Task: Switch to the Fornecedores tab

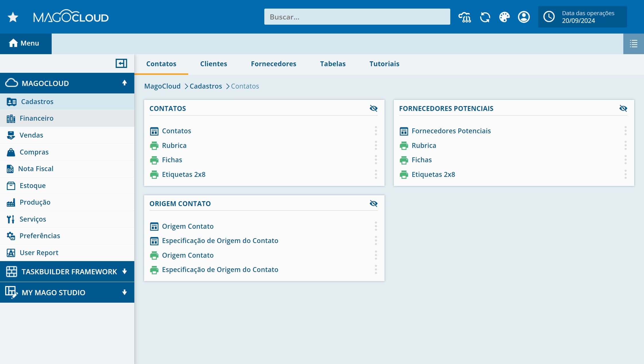Action: point(273,64)
